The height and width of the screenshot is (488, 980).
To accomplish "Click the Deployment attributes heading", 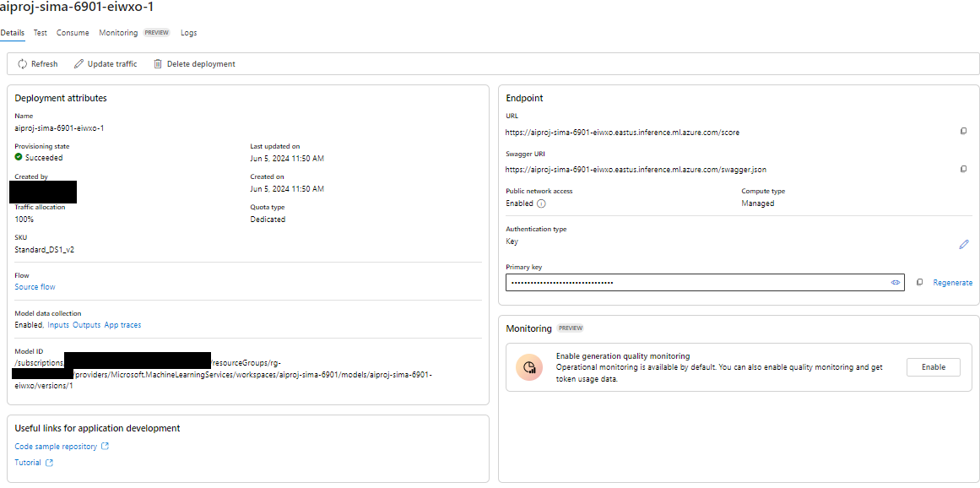I will pyautogui.click(x=61, y=98).
